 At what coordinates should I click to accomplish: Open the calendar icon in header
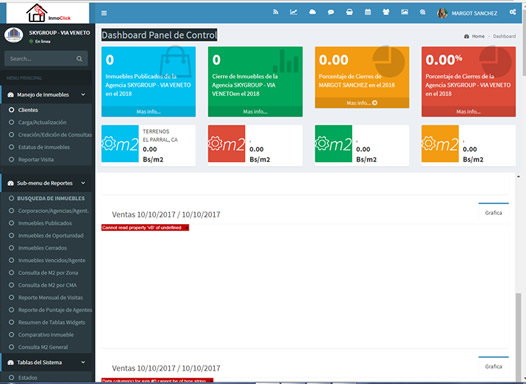(x=368, y=12)
